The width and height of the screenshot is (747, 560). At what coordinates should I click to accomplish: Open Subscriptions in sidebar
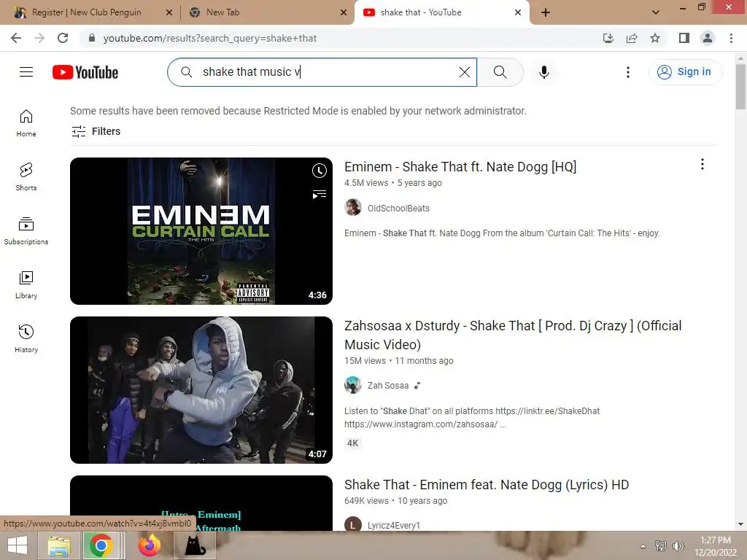click(x=26, y=231)
